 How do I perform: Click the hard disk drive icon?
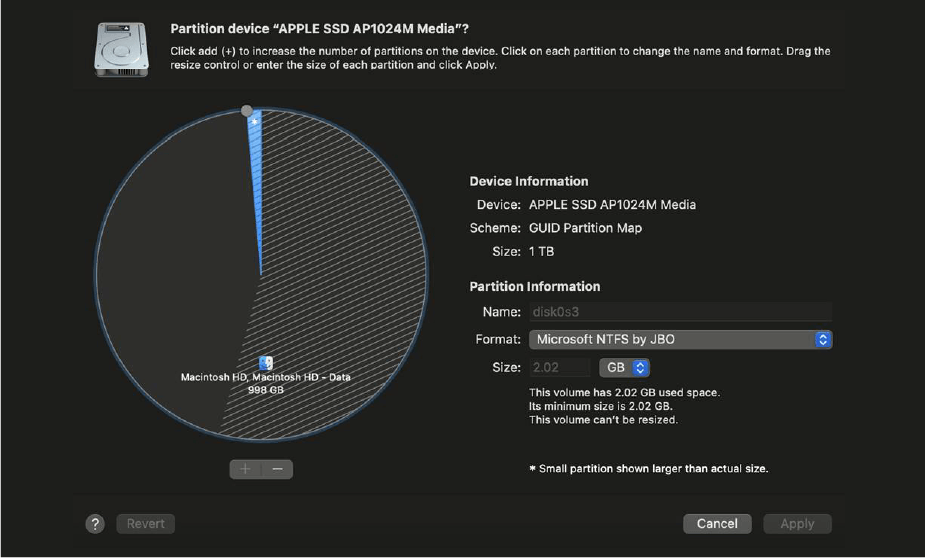coord(121,50)
